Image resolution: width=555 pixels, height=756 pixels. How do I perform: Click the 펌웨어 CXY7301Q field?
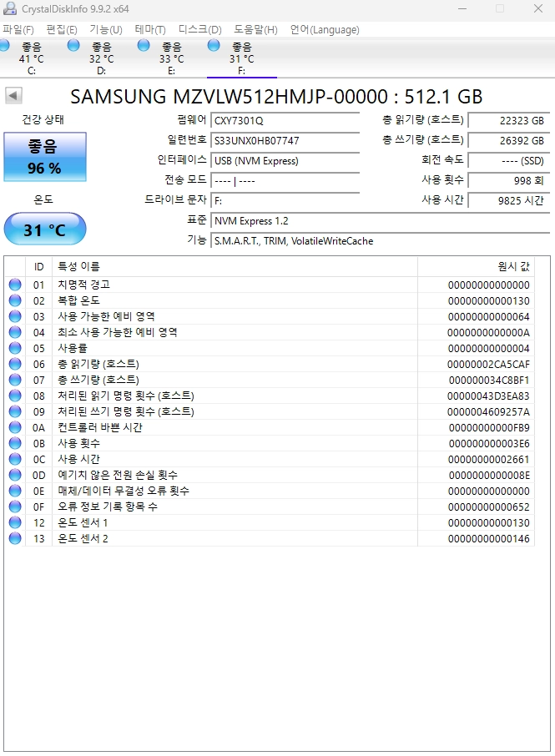pos(285,120)
